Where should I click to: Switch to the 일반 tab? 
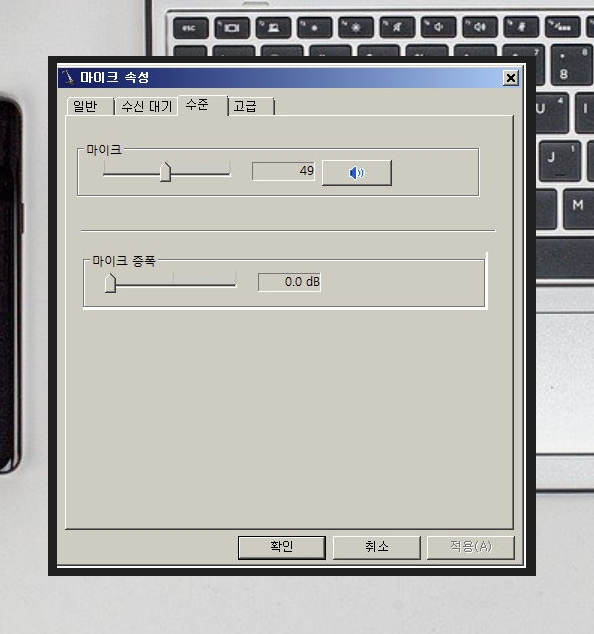point(90,106)
